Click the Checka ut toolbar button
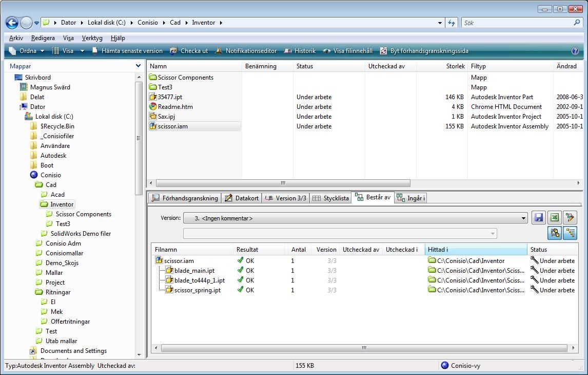Image resolution: width=588 pixels, height=375 pixels. click(189, 51)
